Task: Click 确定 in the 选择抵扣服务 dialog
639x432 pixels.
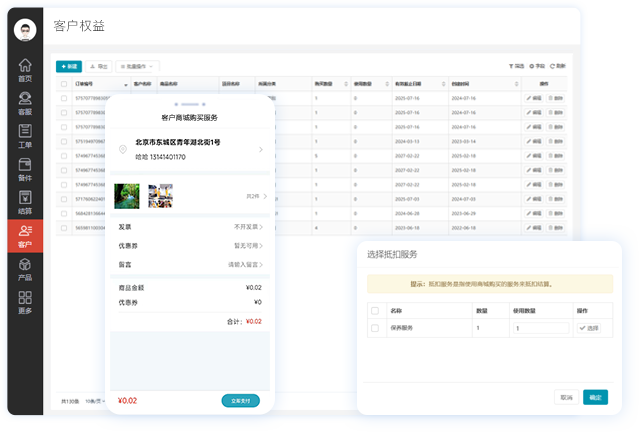Action: pyautogui.click(x=595, y=397)
